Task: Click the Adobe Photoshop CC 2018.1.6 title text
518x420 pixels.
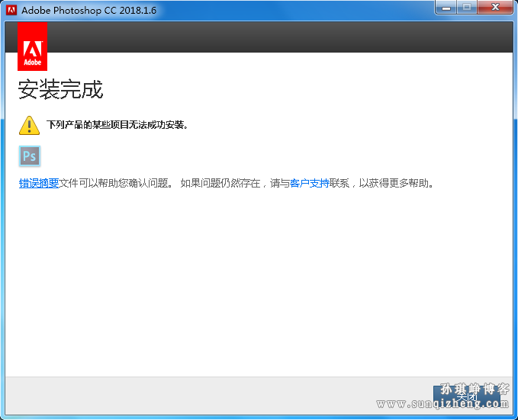Action: (x=88, y=10)
